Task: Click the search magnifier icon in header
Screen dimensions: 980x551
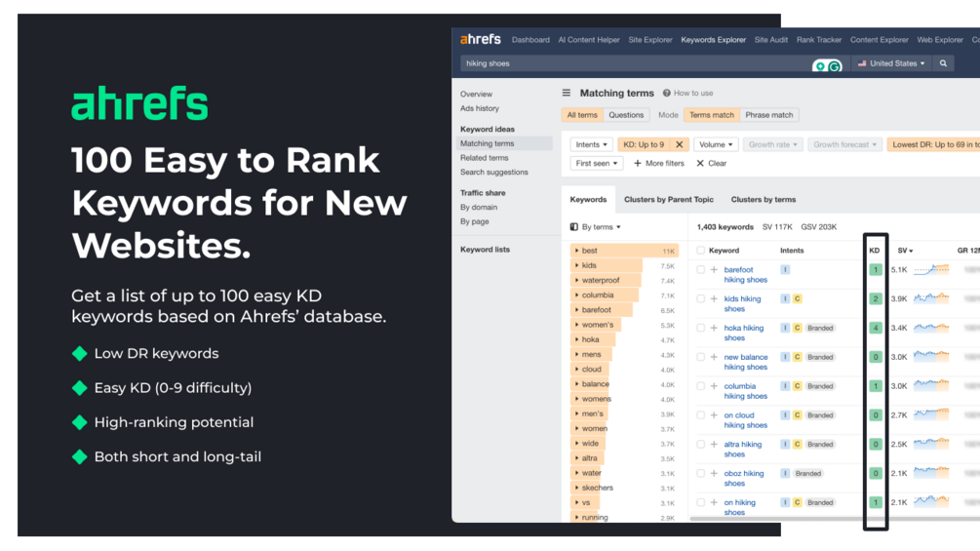Action: pos(943,63)
